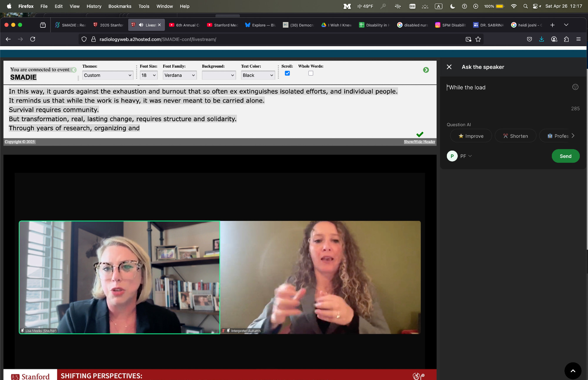The height and width of the screenshot is (380, 588).
Task: Open the Themes dropdown showing Custom
Action: [x=108, y=75]
